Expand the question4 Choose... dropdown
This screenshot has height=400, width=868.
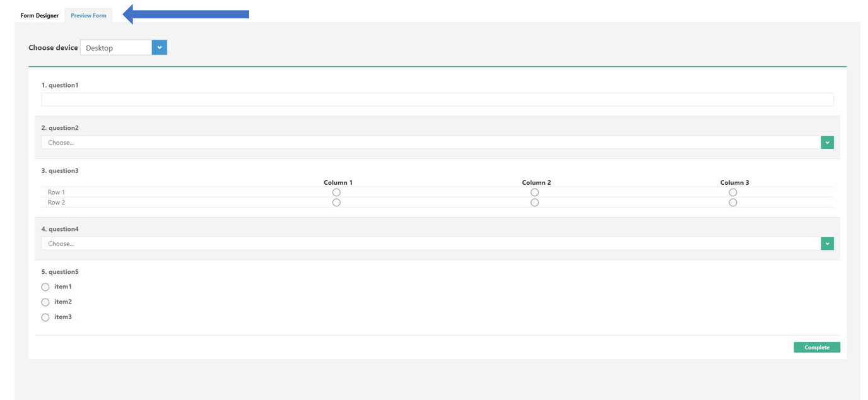point(437,243)
